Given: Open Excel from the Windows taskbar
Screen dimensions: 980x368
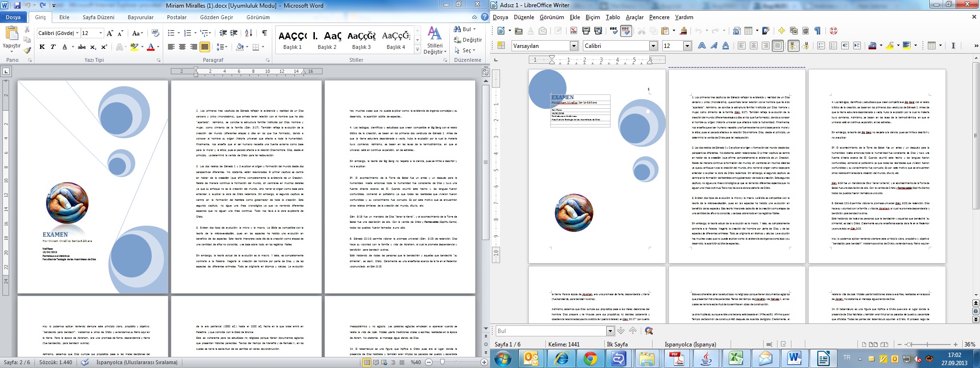Looking at the screenshot, I should pyautogui.click(x=735, y=358).
